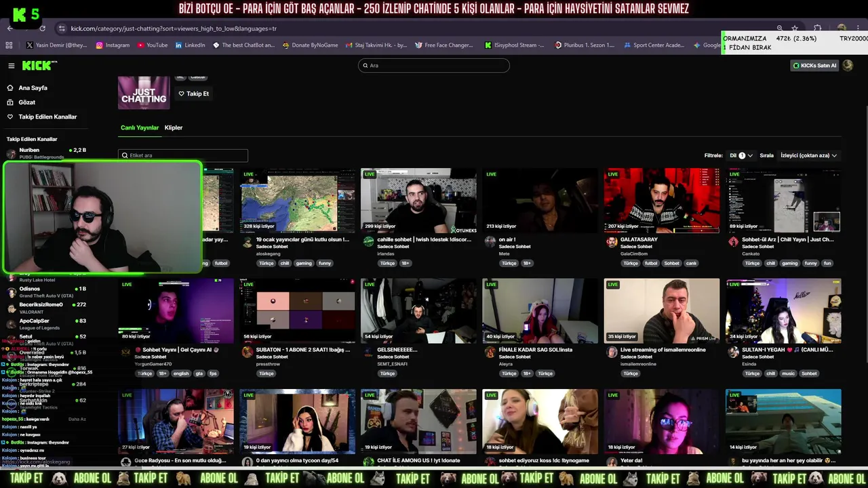The height and width of the screenshot is (488, 868).
Task: Open Odisnos channel in sidebar
Action: coord(47,292)
